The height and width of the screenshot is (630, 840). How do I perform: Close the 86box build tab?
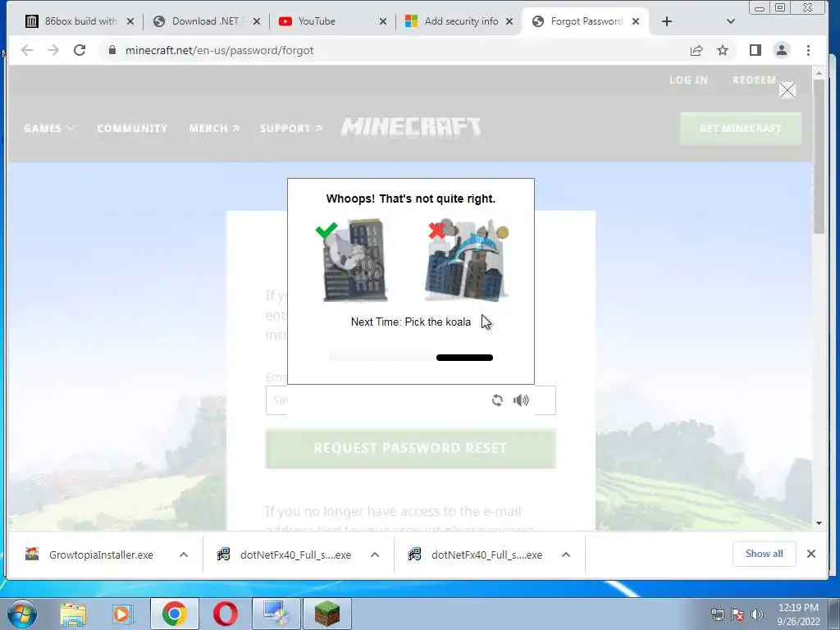[130, 21]
